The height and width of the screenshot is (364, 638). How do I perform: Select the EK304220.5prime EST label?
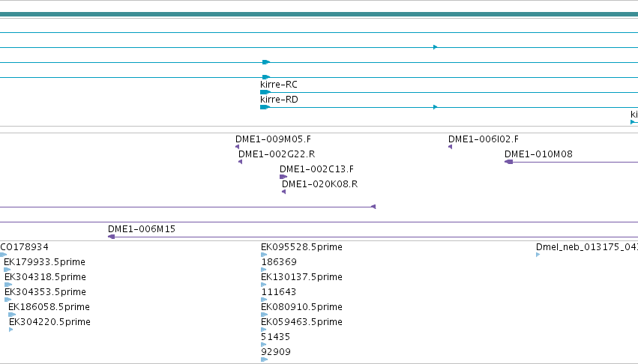tap(49, 322)
